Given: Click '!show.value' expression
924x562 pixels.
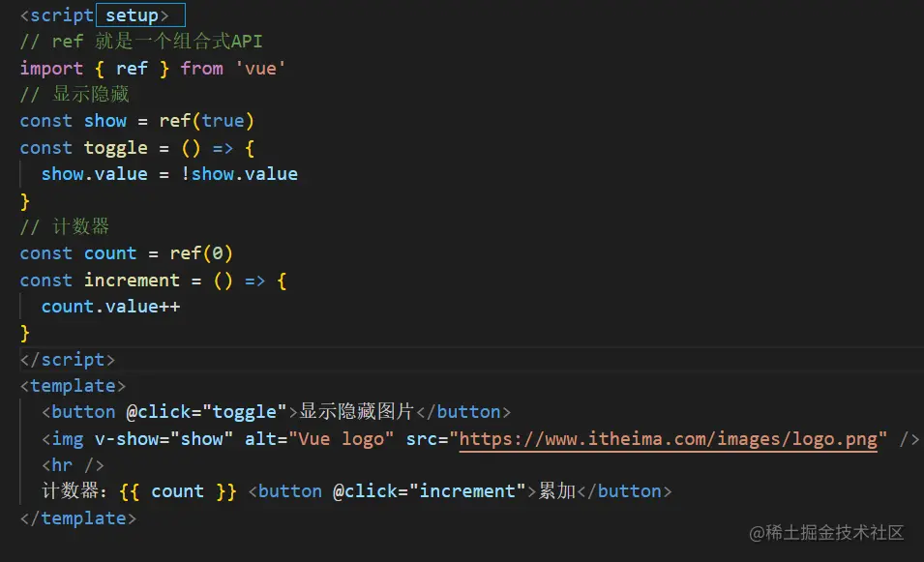Looking at the screenshot, I should click(239, 174).
